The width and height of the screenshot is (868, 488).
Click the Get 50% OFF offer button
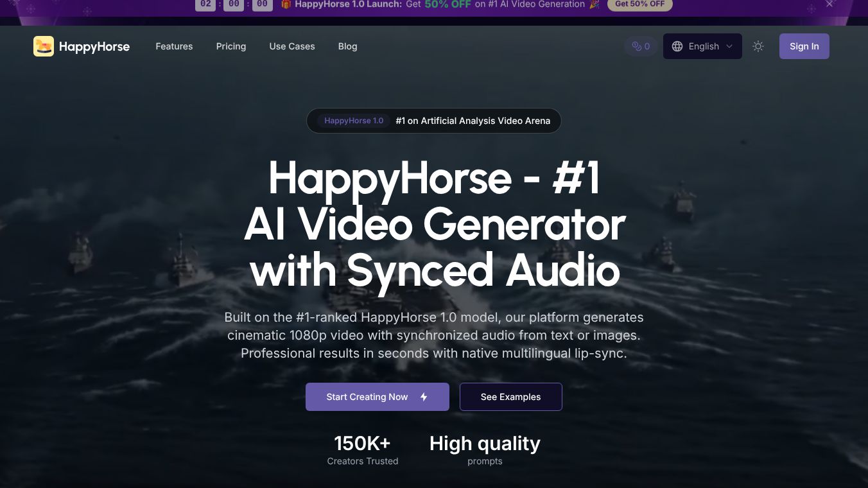(640, 4)
